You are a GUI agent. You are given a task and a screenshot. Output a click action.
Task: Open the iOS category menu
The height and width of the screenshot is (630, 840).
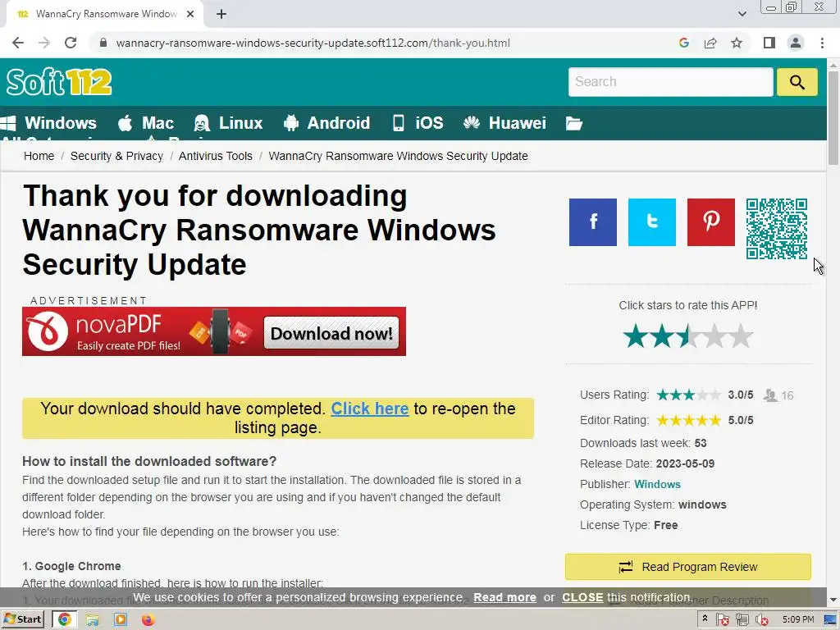[x=418, y=123]
